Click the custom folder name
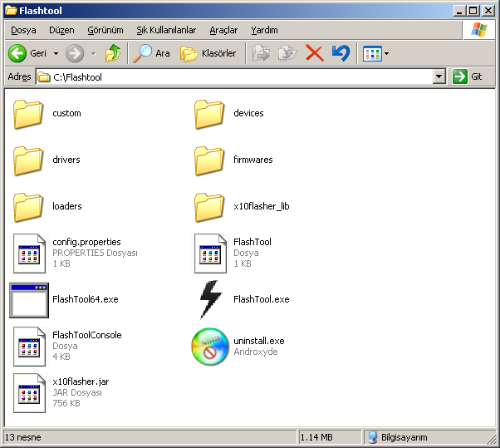 click(x=66, y=113)
